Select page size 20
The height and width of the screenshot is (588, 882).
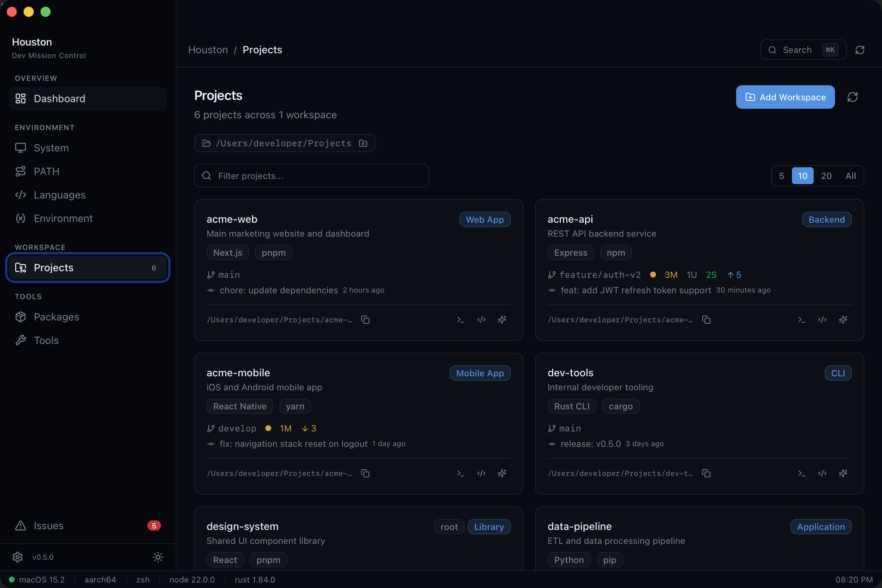(x=827, y=176)
